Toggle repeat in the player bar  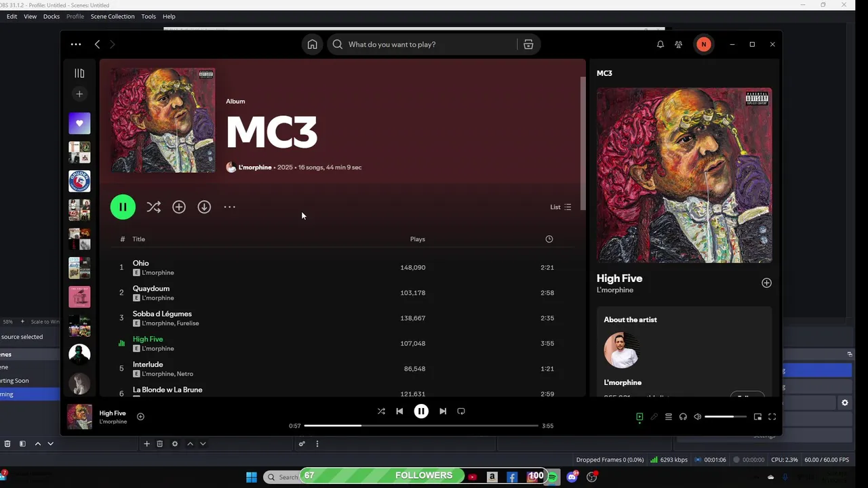tap(461, 411)
